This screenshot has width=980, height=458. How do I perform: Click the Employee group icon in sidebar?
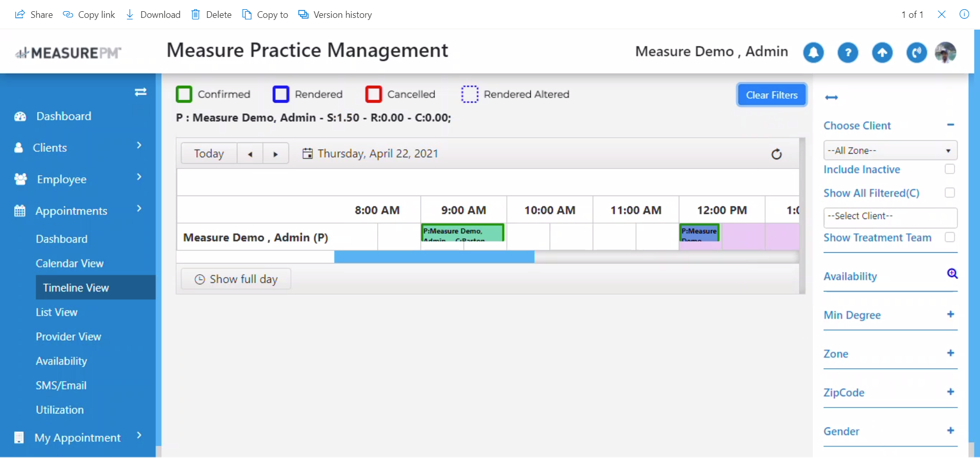(x=20, y=179)
